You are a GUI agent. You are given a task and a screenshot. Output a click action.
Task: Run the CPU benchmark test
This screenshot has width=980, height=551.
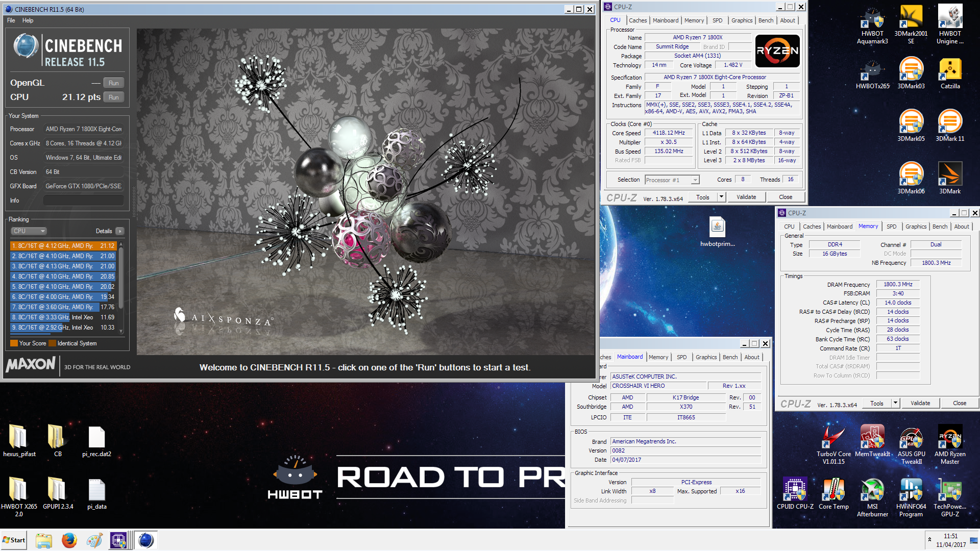[x=114, y=97]
